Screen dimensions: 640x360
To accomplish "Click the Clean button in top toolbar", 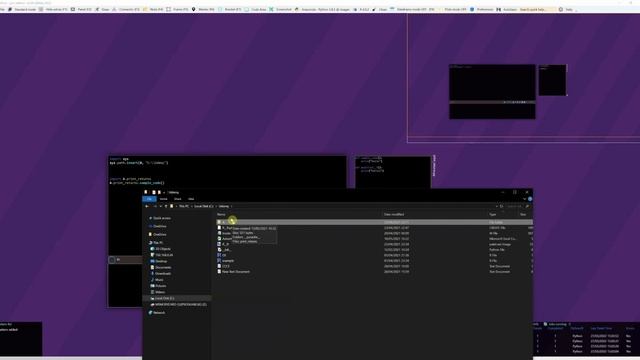I will click(380, 9).
